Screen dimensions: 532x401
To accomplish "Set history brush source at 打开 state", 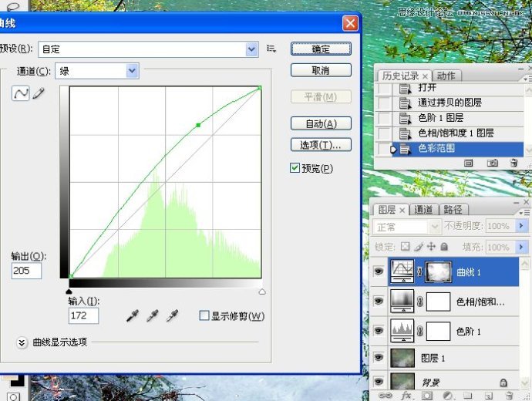I will coord(385,89).
